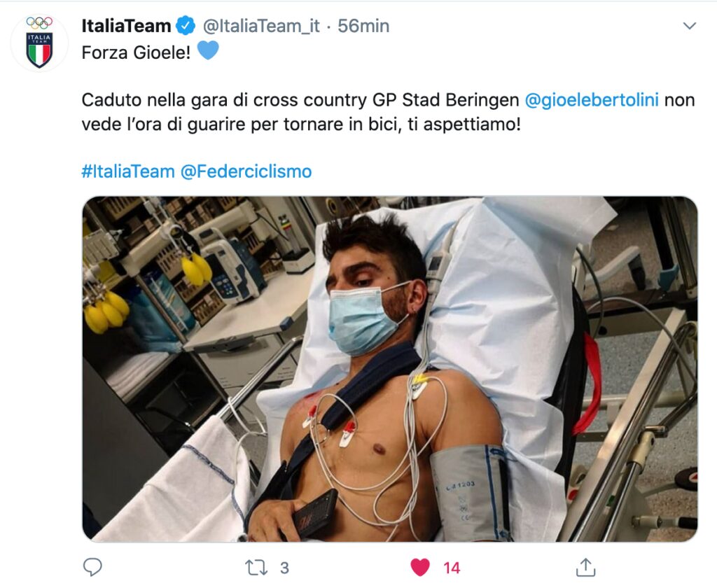Image resolution: width=717 pixels, height=588 pixels.
Task: Click the Forza Gioele! text line
Action: (136, 52)
